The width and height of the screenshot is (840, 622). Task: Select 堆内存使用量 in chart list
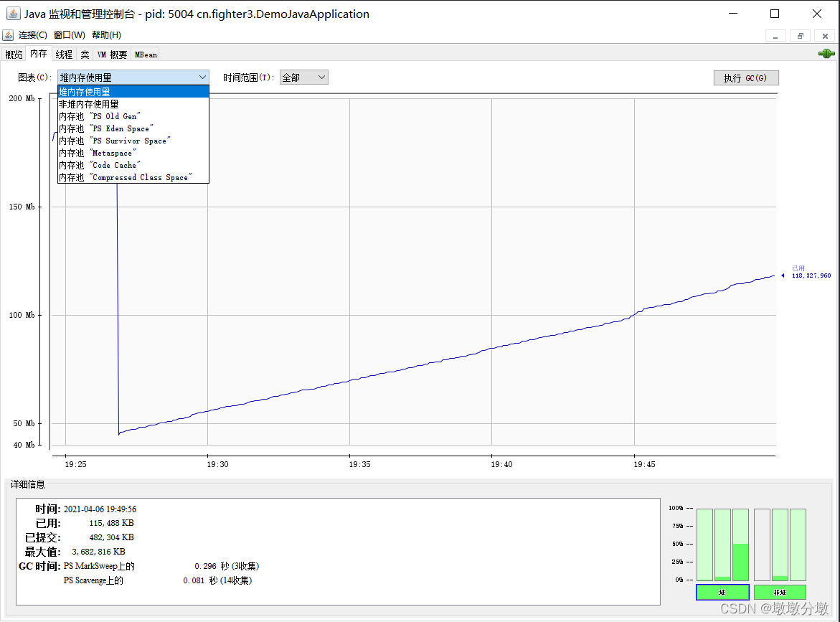(x=133, y=92)
